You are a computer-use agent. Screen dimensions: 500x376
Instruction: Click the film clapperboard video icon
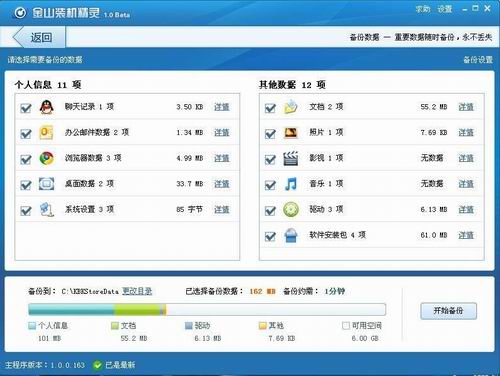pos(291,158)
